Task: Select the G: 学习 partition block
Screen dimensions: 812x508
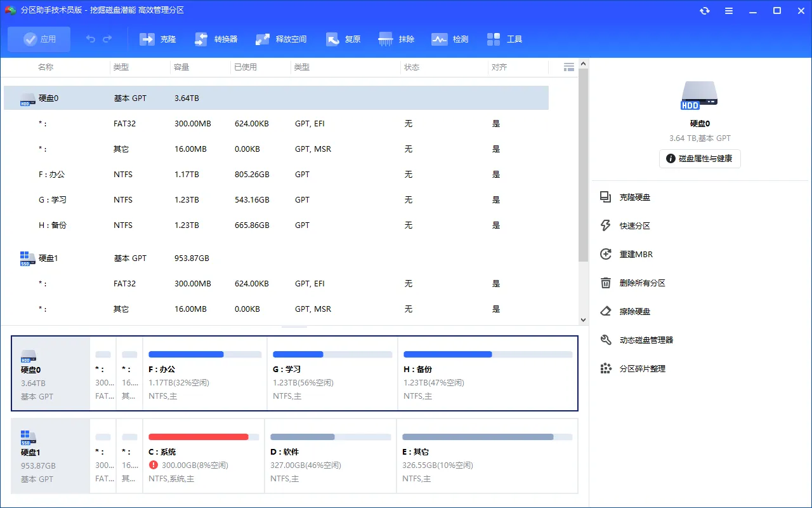Action: pos(332,373)
